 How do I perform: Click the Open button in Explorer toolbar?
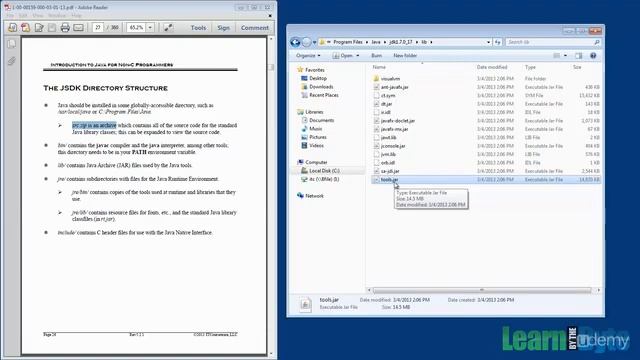(x=343, y=56)
